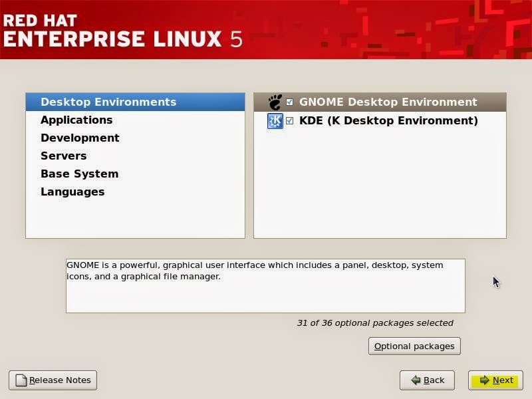Open the Release Notes
532x399 pixels.
(x=53, y=380)
